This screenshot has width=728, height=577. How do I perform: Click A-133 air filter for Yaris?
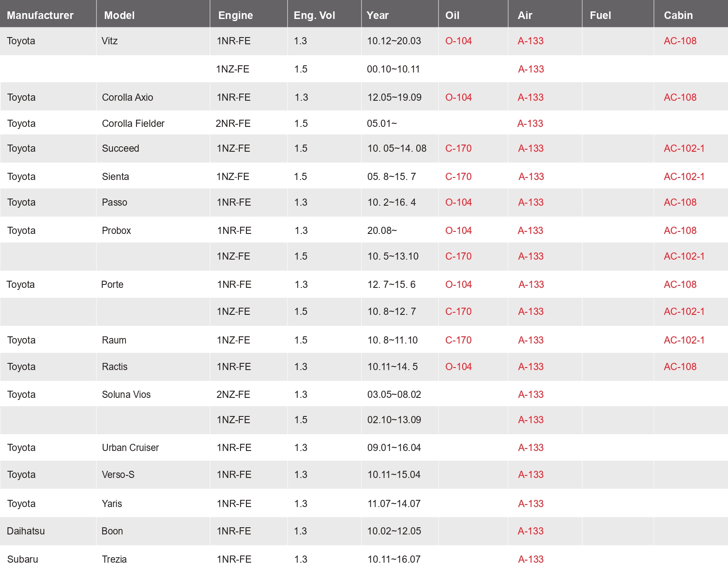point(531,504)
